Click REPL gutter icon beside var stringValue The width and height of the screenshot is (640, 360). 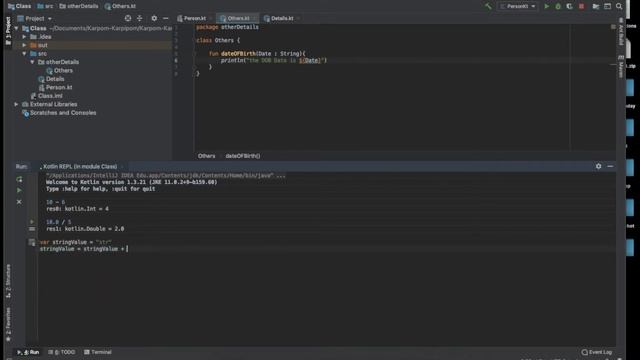pyautogui.click(x=32, y=242)
